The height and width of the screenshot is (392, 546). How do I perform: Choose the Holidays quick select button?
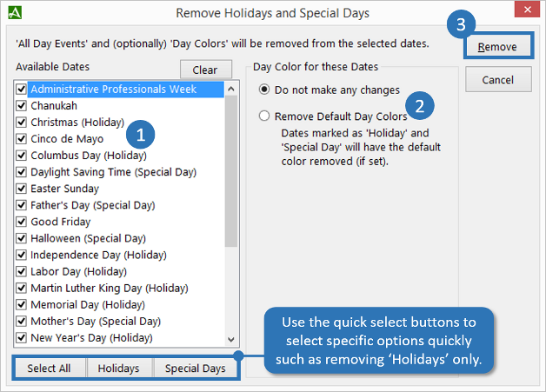[119, 368]
